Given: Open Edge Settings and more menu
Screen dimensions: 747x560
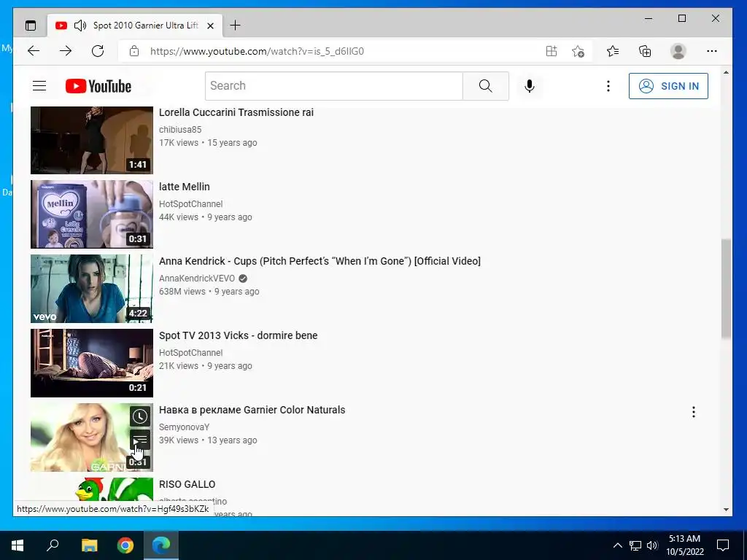Looking at the screenshot, I should (x=712, y=51).
